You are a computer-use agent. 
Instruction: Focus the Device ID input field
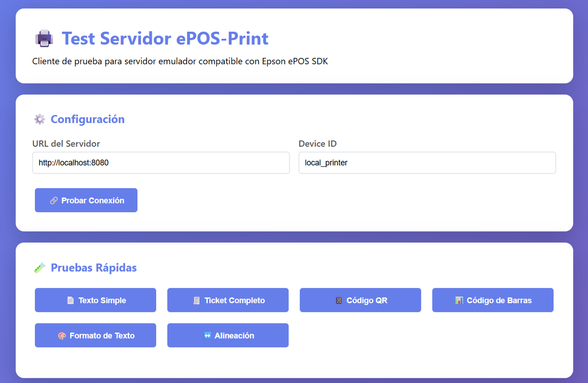pyautogui.click(x=427, y=163)
